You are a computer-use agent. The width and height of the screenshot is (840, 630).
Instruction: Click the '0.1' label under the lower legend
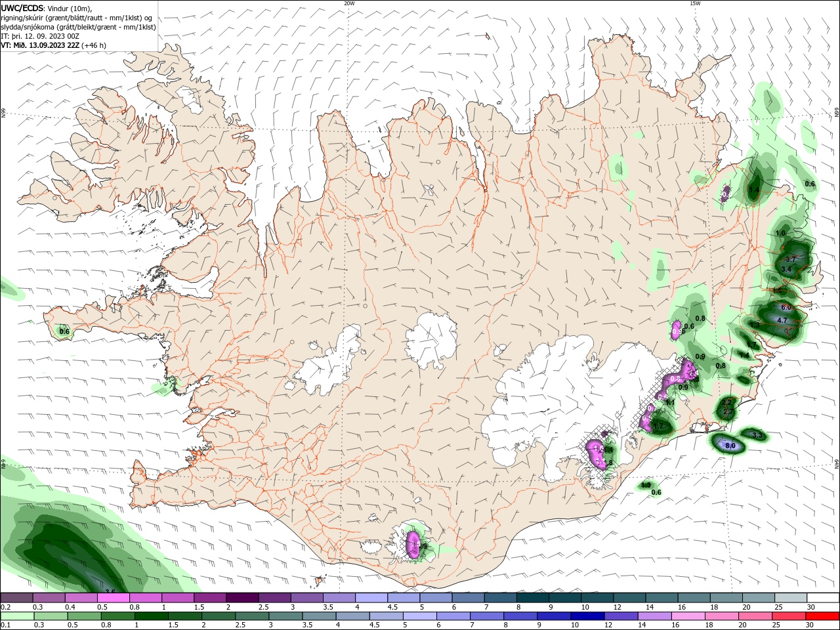(x=6, y=625)
